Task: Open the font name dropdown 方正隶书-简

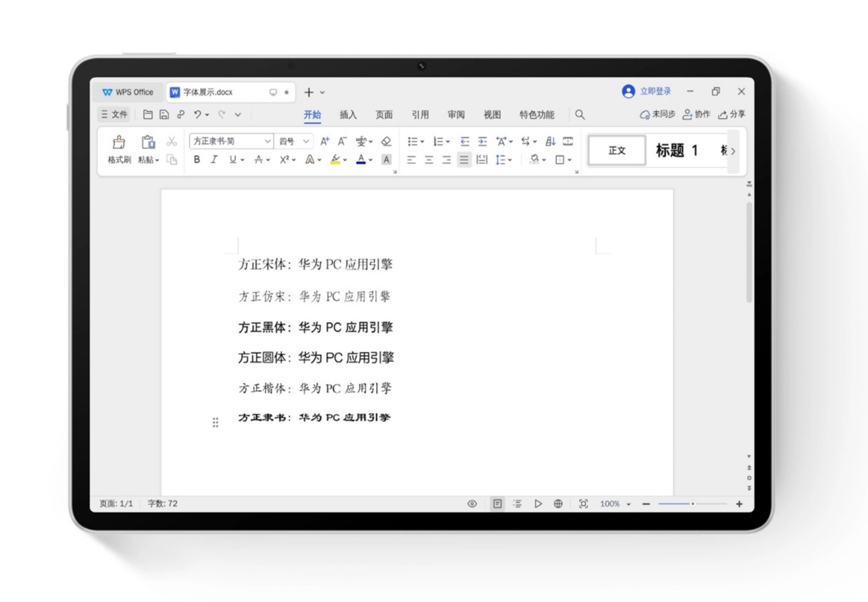Action: (x=231, y=141)
